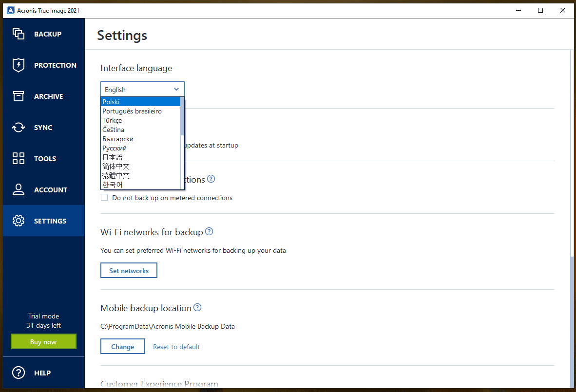Select 한국어 language option
The image size is (576, 392).
click(141, 185)
